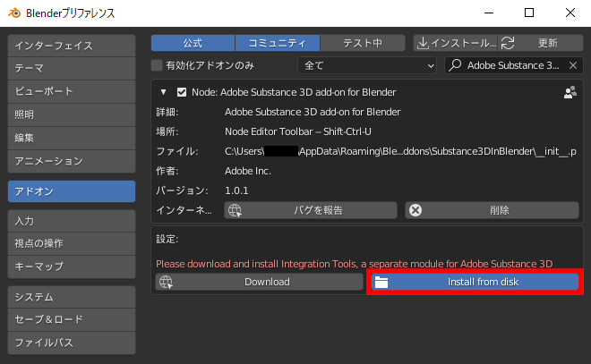Screen dimensions: 591x364
Task: Open the セーブ＆ロード preferences section
Action: pos(72,319)
